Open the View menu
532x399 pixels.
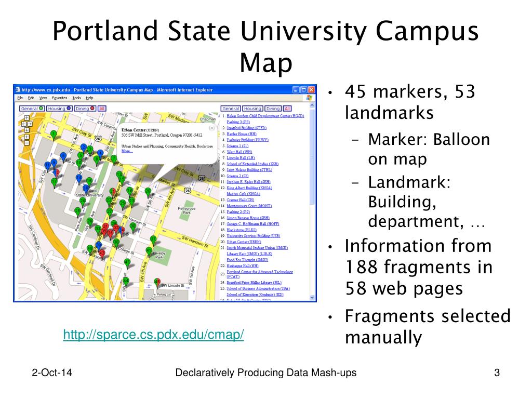(43, 98)
